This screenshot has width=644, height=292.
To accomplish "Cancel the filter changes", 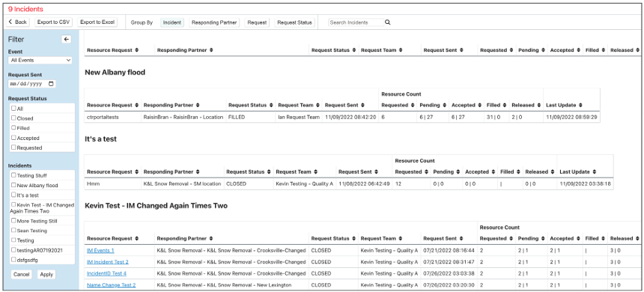I will coord(22,274).
